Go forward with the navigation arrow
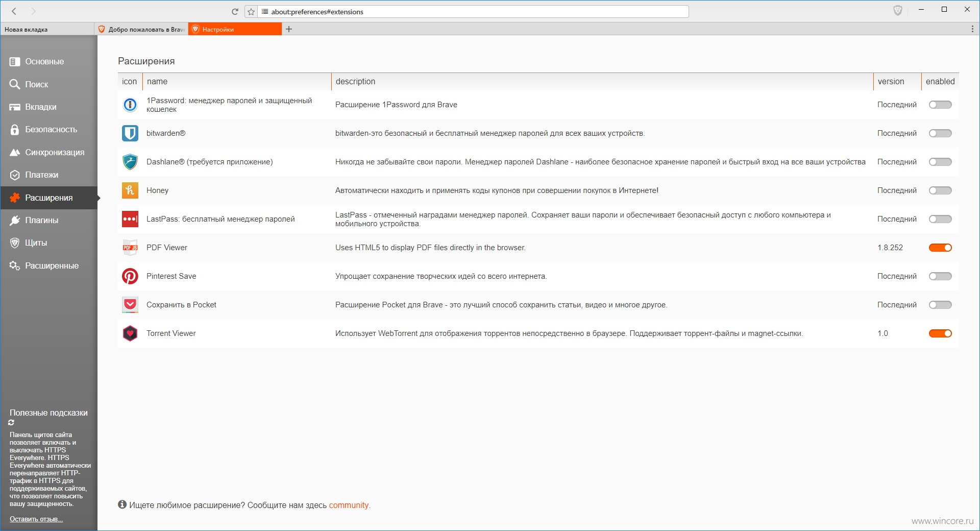 [x=34, y=11]
